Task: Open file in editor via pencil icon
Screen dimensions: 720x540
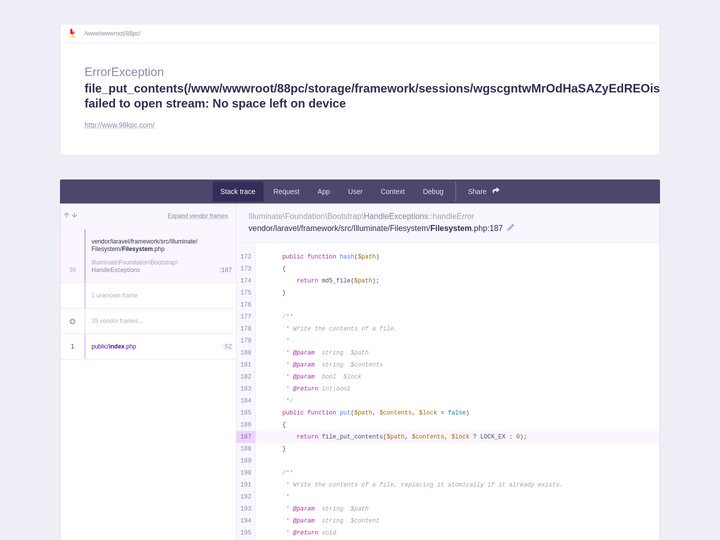Action: [x=511, y=227]
